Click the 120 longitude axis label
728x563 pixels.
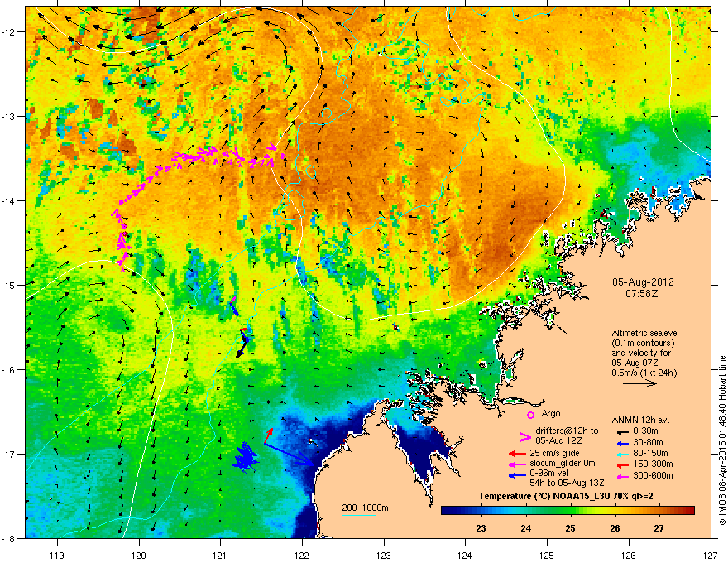click(x=139, y=555)
